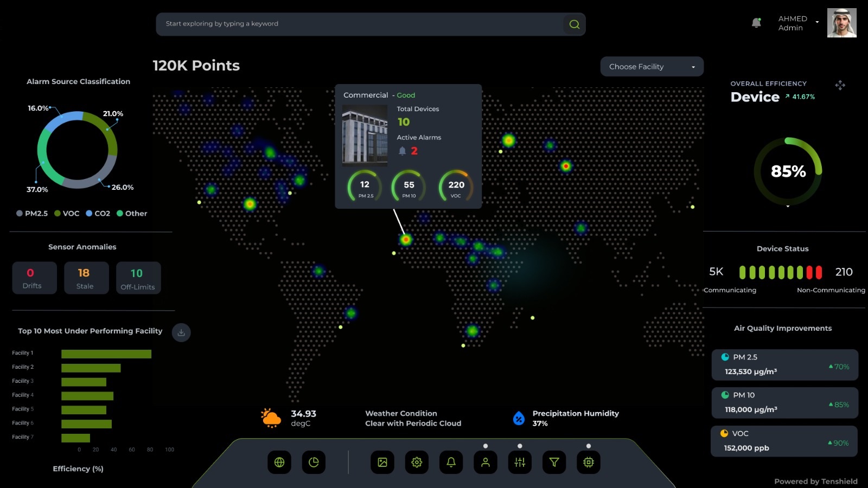Toggle VOC legend item in alarm chart
Image resolution: width=868 pixels, height=488 pixels.
click(67, 214)
